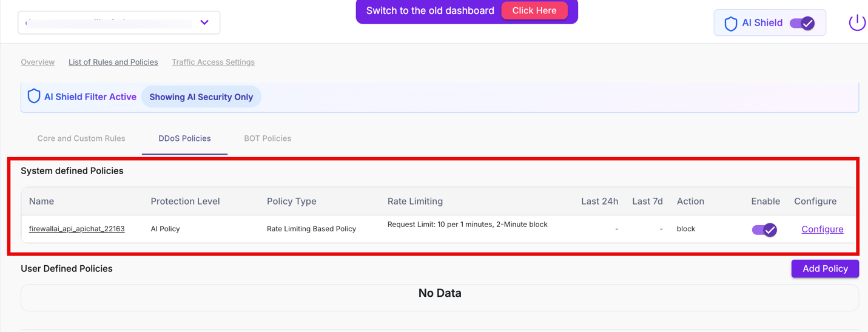Open the DDoS Policies tab

184,138
